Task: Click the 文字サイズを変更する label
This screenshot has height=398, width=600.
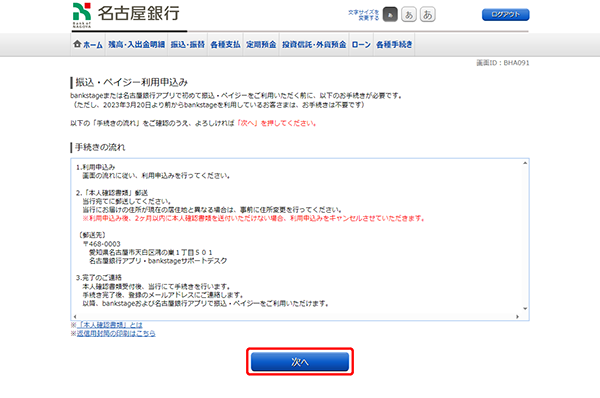Action: (x=363, y=15)
